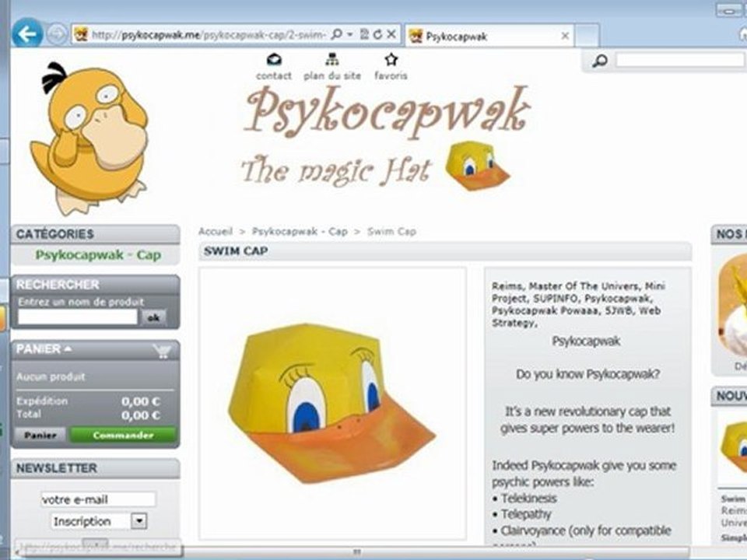Click the shopping cart icon in Panier
This screenshot has width=747, height=560.
tap(162, 351)
